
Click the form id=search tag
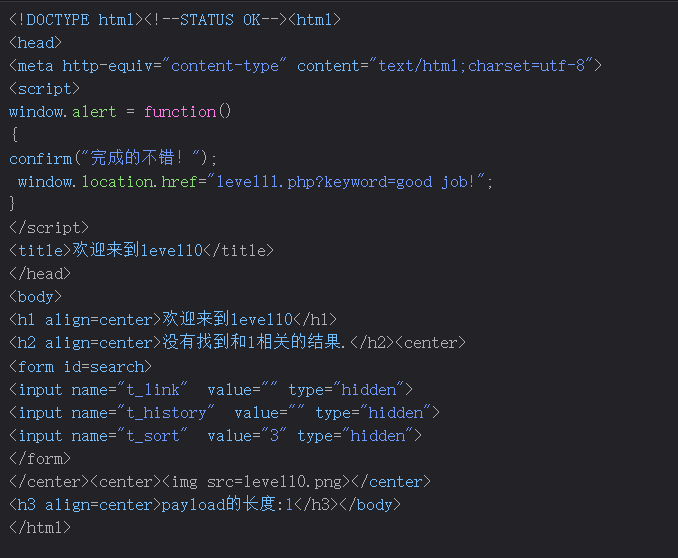[x=80, y=366]
